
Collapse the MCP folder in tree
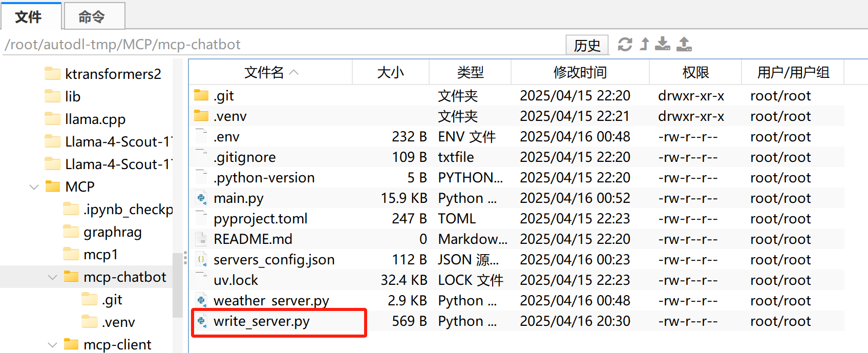point(34,187)
